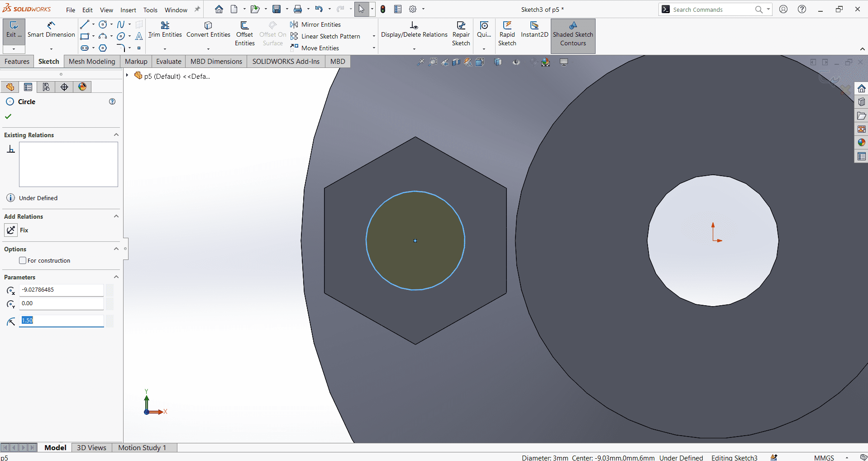Viewport: 868px width, 461px height.
Task: Click the Print icon
Action: pos(298,9)
